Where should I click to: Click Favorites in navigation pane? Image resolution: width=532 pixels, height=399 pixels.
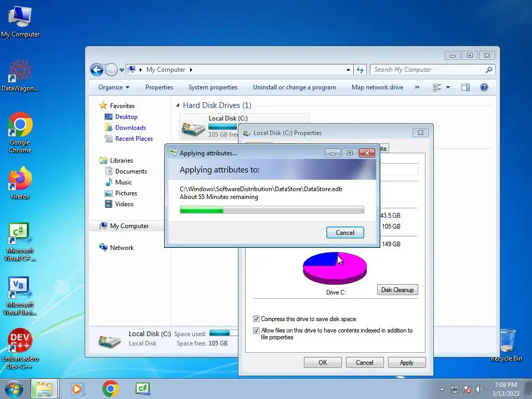coord(122,106)
